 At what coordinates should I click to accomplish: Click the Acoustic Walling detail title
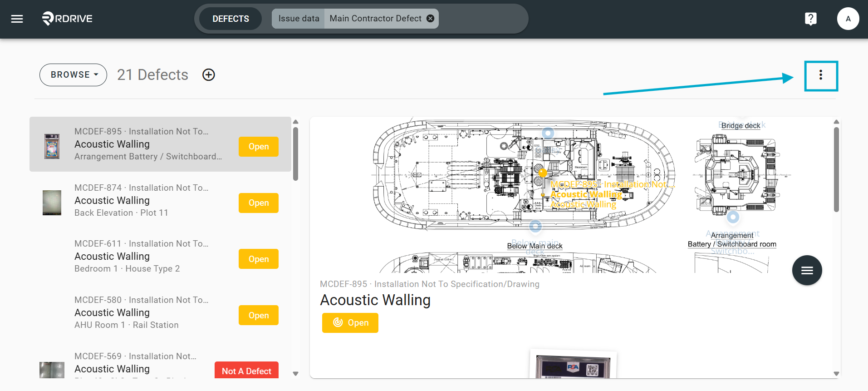(375, 300)
